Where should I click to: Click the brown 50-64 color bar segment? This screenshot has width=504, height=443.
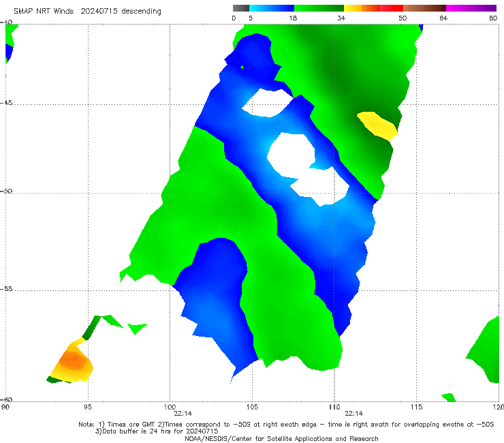[424, 8]
